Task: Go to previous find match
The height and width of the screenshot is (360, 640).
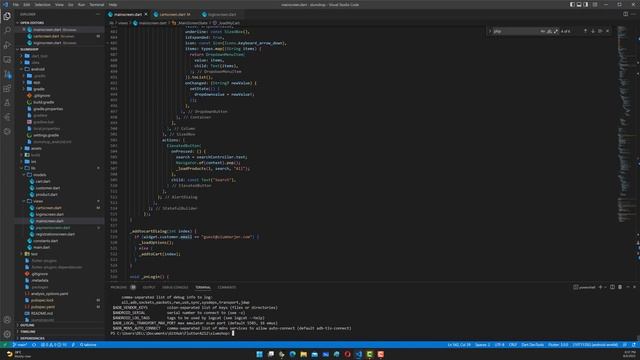Action: click(x=585, y=31)
